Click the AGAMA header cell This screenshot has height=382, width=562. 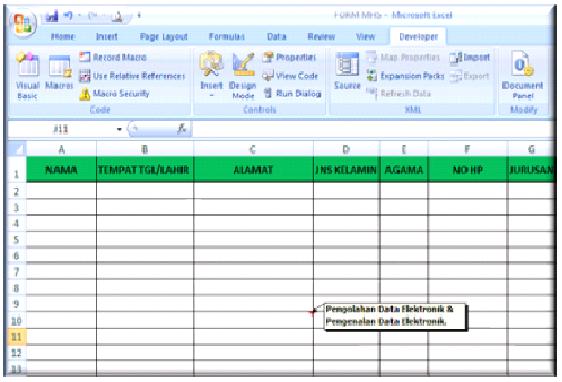404,169
